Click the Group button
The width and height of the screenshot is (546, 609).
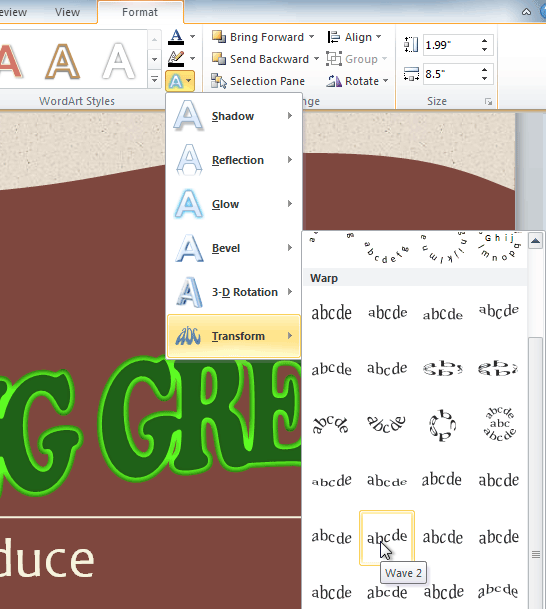point(356,59)
